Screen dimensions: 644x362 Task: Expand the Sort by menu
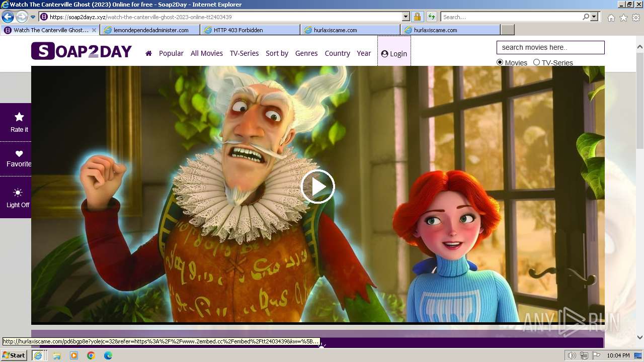click(277, 53)
